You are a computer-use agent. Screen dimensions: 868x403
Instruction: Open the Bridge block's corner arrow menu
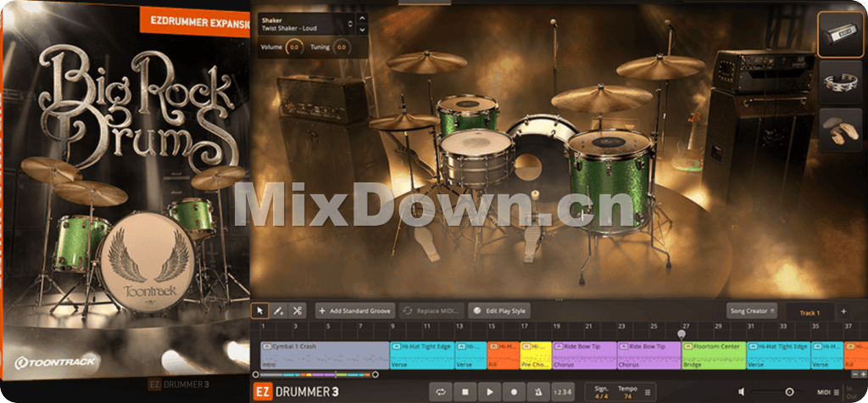pos(688,346)
